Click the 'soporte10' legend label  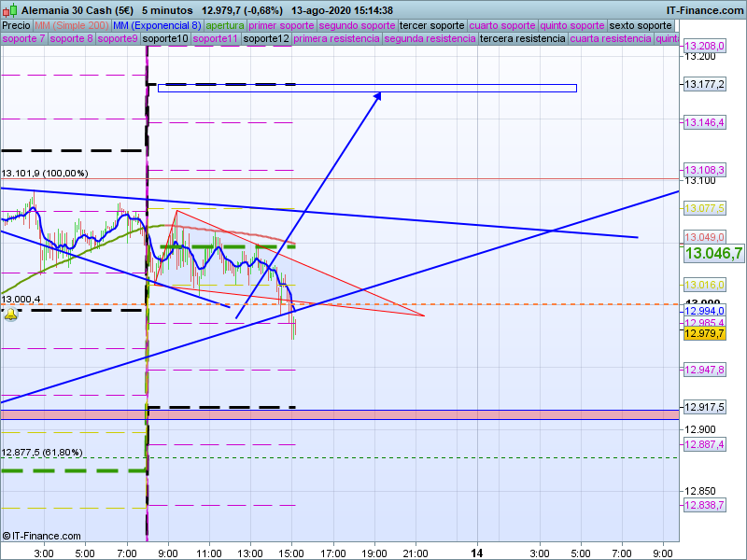pos(166,39)
